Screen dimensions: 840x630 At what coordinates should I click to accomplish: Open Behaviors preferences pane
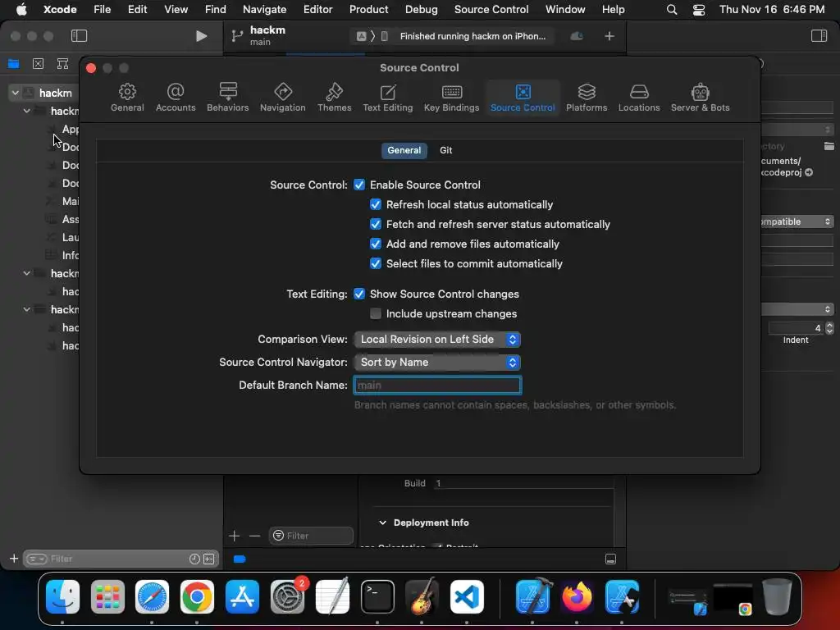click(x=228, y=98)
